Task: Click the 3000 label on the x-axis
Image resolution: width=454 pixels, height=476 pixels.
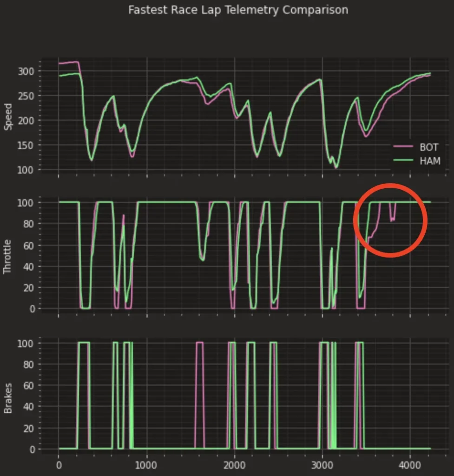Action: [322, 464]
